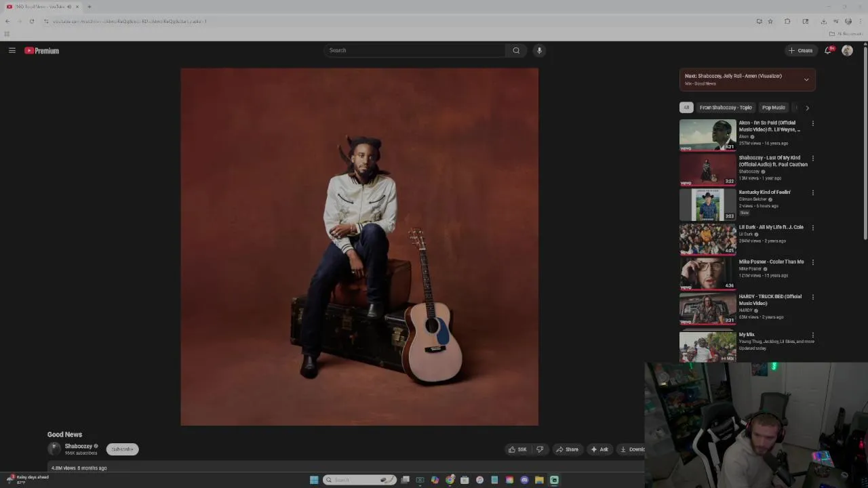Switch to the Good News YouTube tab
The height and width of the screenshot is (488, 868).
pos(41,7)
